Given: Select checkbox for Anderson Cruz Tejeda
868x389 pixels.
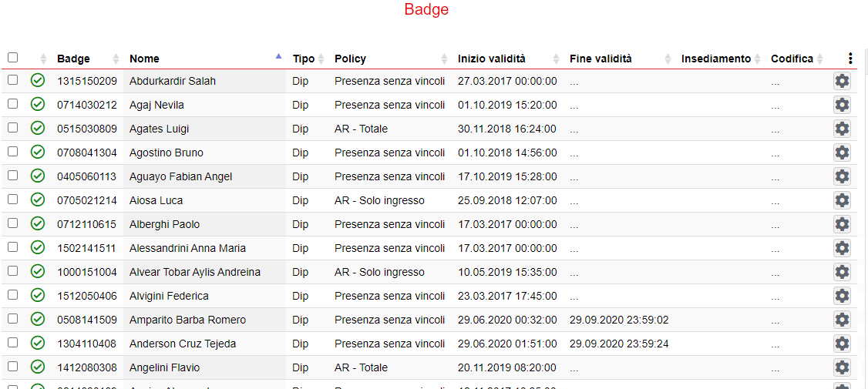Looking at the screenshot, I should pyautogui.click(x=12, y=344).
